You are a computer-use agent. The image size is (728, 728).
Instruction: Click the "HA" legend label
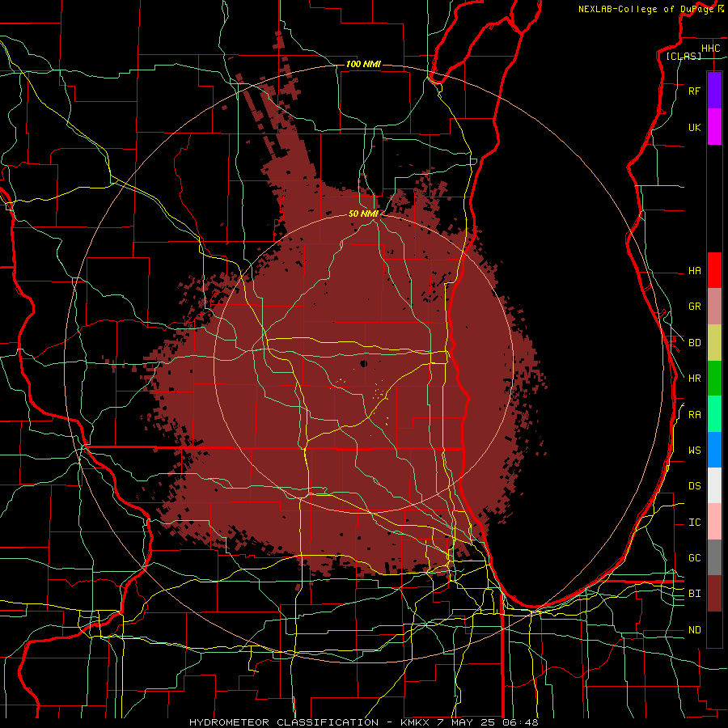point(694,271)
